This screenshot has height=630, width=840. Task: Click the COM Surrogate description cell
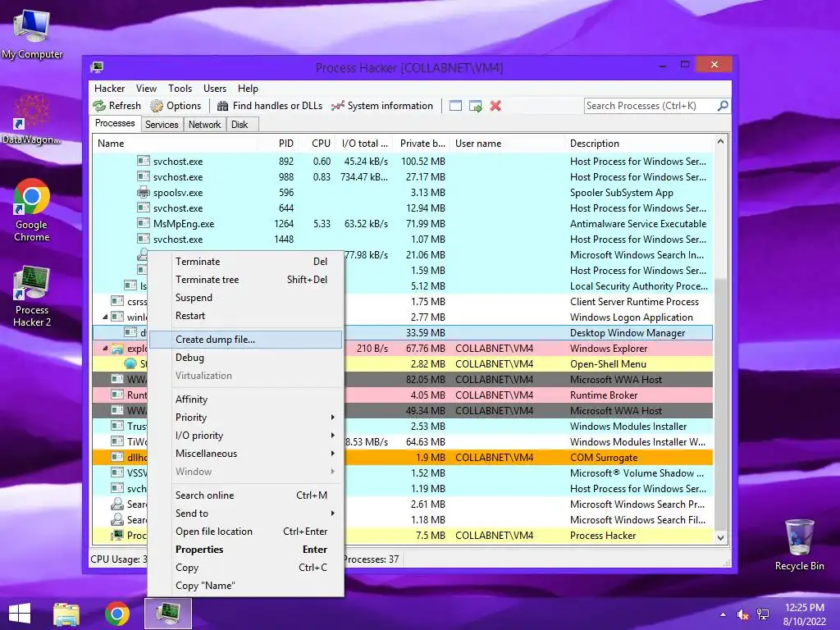point(604,458)
